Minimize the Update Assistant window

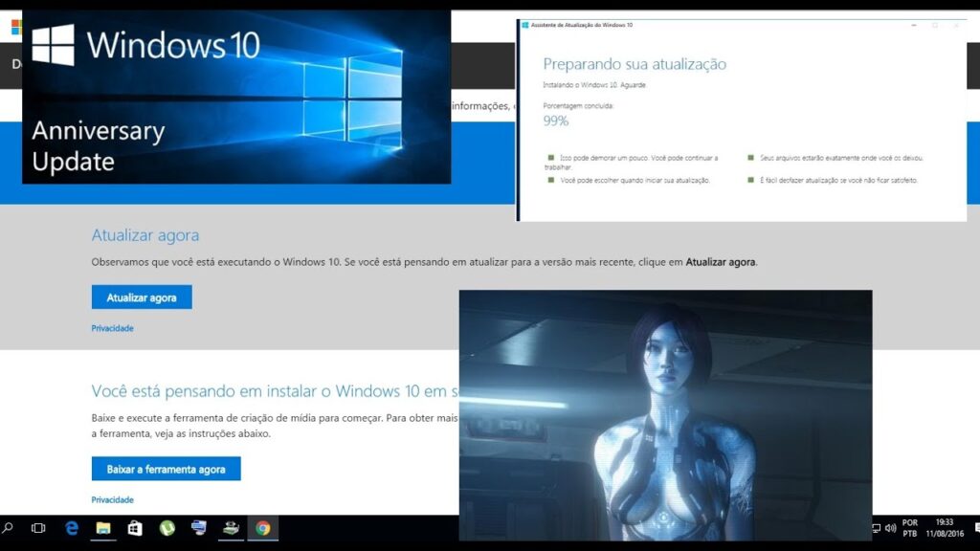(914, 25)
